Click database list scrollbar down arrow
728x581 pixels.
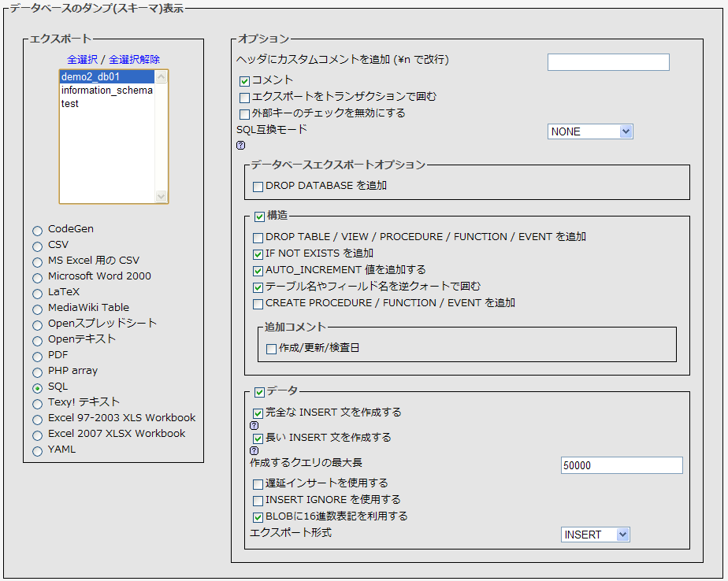(x=162, y=196)
